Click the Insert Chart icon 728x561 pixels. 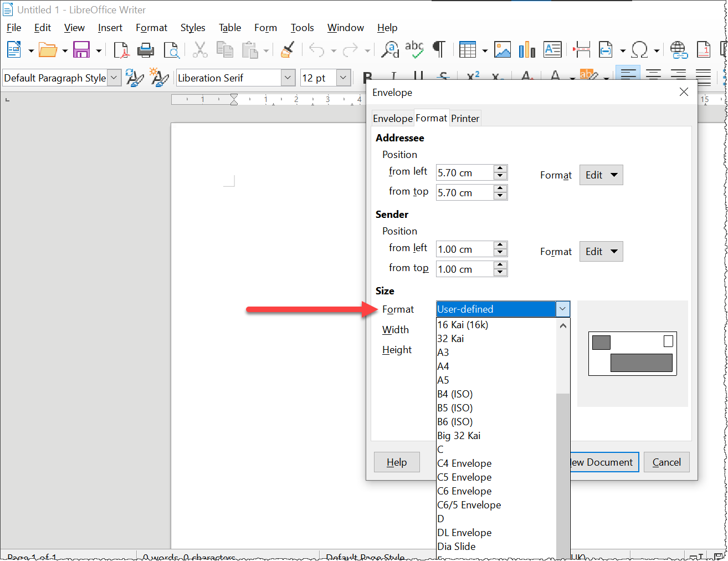[x=527, y=50]
